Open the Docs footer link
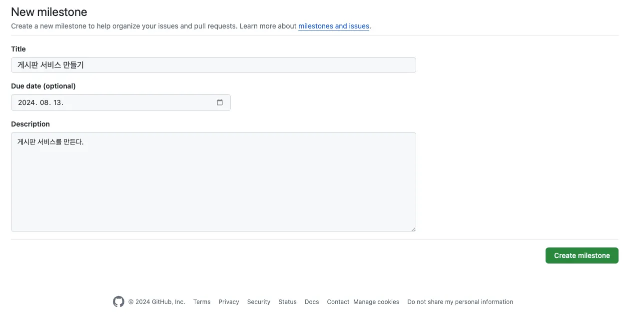Viewport: 644px width, 321px height. point(312,302)
